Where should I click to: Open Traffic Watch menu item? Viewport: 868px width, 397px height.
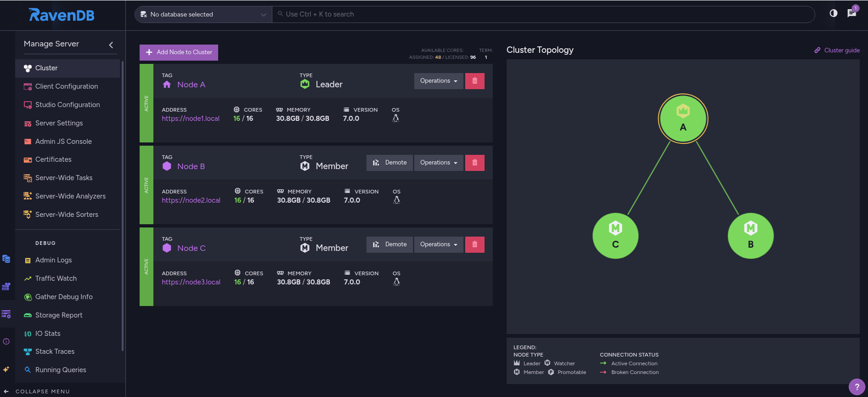[68, 278]
